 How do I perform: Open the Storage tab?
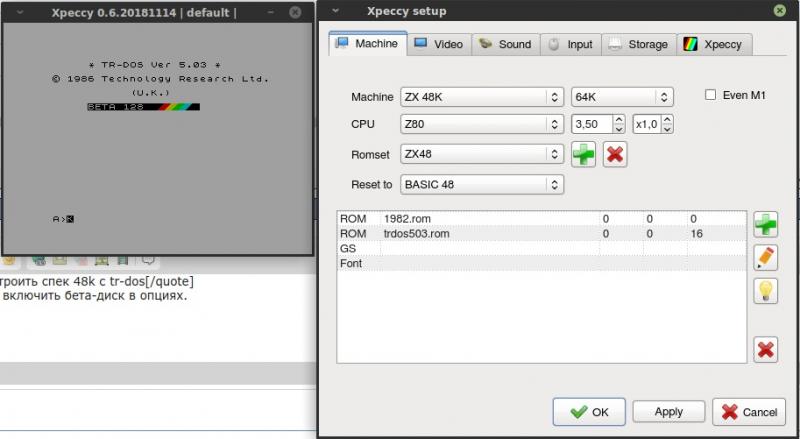pos(637,45)
